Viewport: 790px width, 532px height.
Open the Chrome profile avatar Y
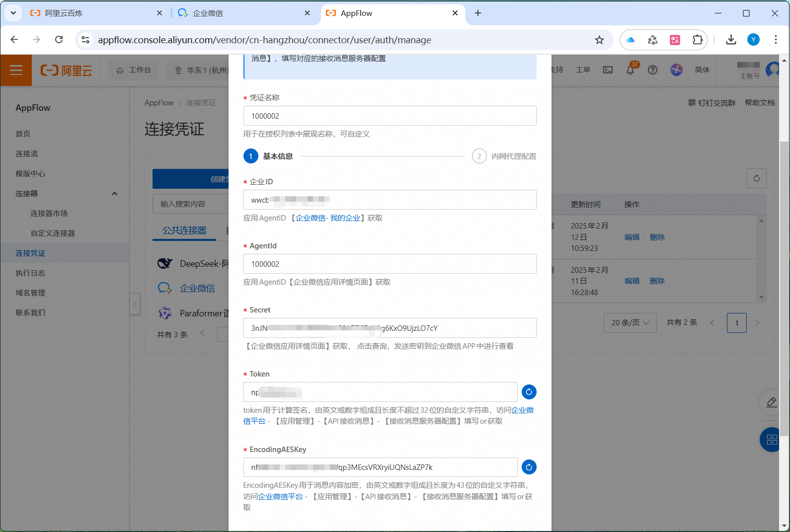tap(753, 40)
